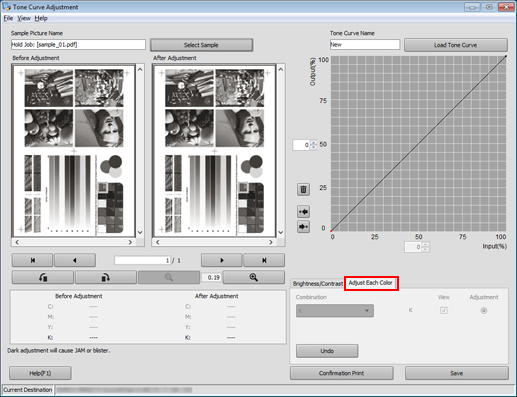This screenshot has width=517, height=397.
Task: Click the trash delete point icon
Action: (303, 189)
